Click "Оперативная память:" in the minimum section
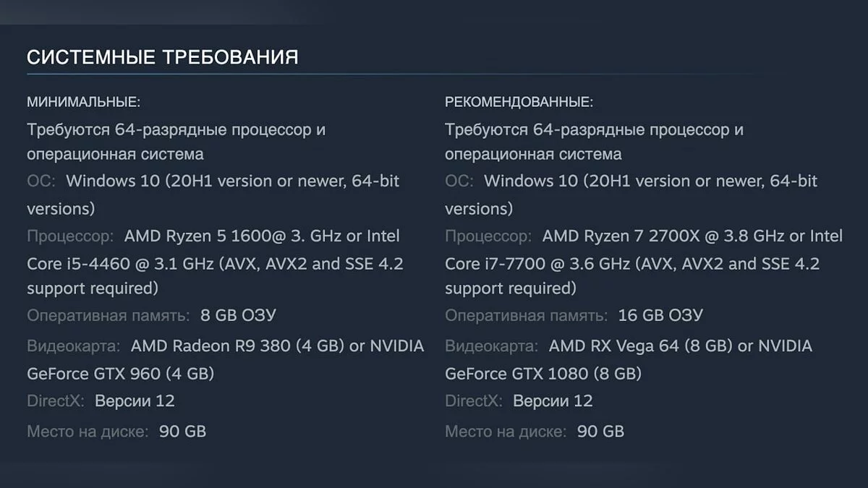The image size is (868, 488). tap(109, 315)
